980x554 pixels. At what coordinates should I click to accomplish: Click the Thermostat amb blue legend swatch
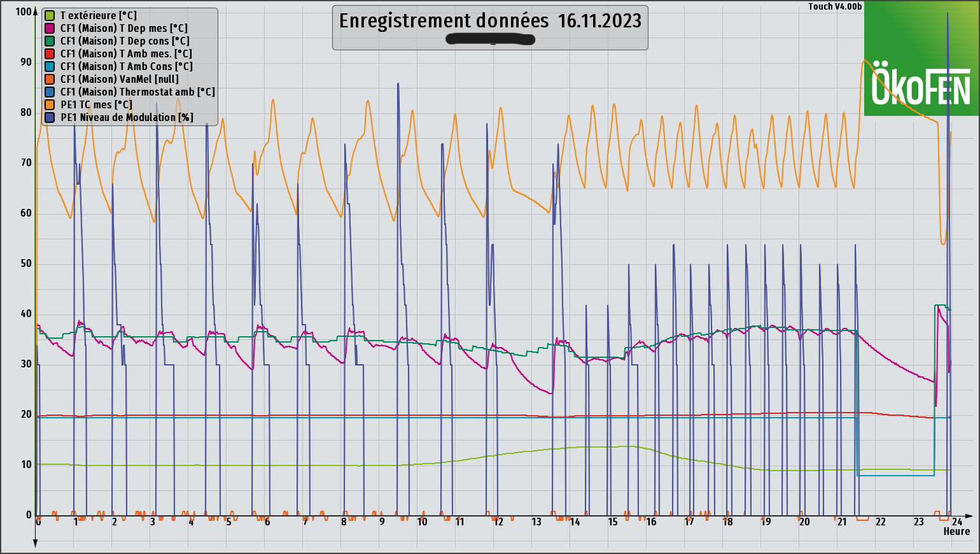click(x=50, y=92)
